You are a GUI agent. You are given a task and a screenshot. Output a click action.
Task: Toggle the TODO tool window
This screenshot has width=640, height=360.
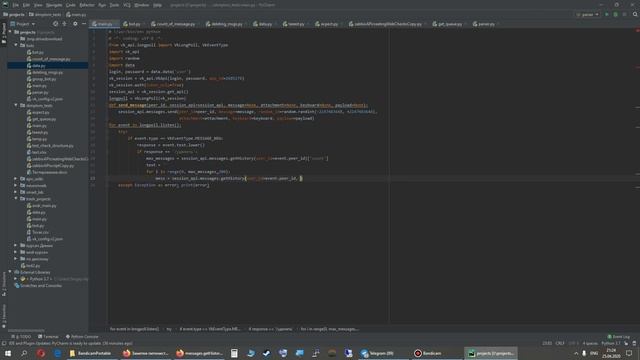point(21,337)
